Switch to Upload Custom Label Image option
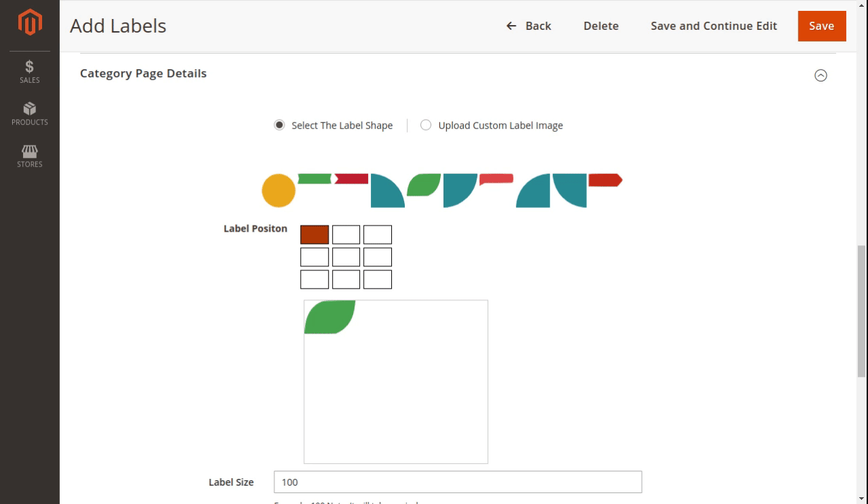Screen dimensions: 868x504 (426, 125)
